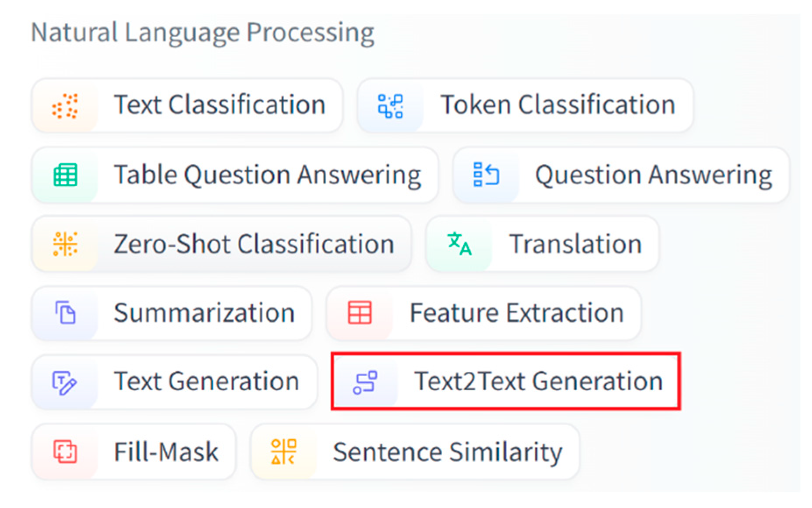Click the green table icon for Table Question Answering

(x=65, y=175)
